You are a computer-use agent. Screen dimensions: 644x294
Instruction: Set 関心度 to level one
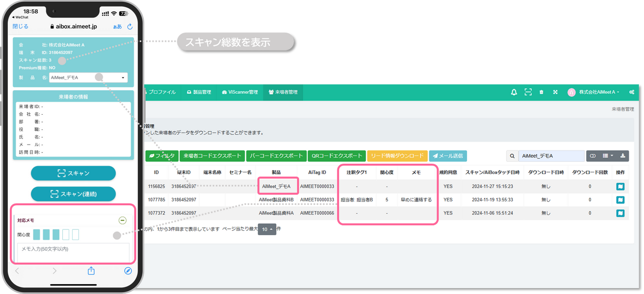(x=36, y=234)
